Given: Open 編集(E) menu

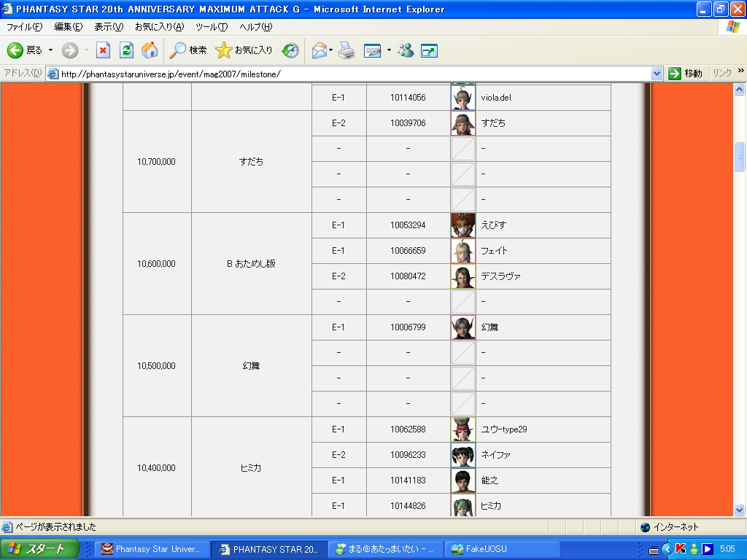Looking at the screenshot, I should coord(68,27).
